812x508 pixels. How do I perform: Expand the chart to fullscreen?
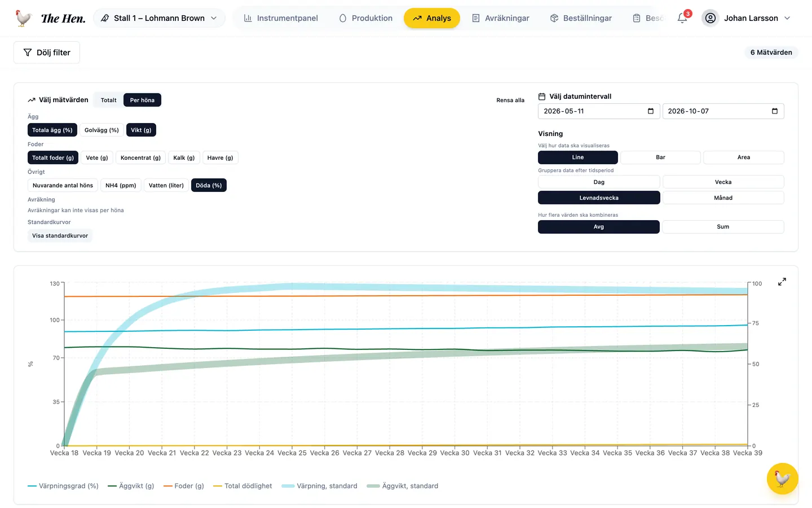(x=782, y=282)
